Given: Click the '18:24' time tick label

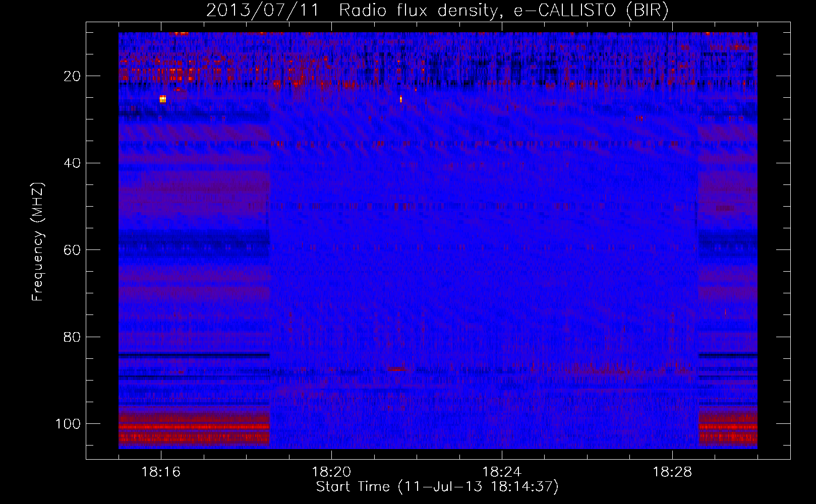Looking at the screenshot, I should point(502,472).
